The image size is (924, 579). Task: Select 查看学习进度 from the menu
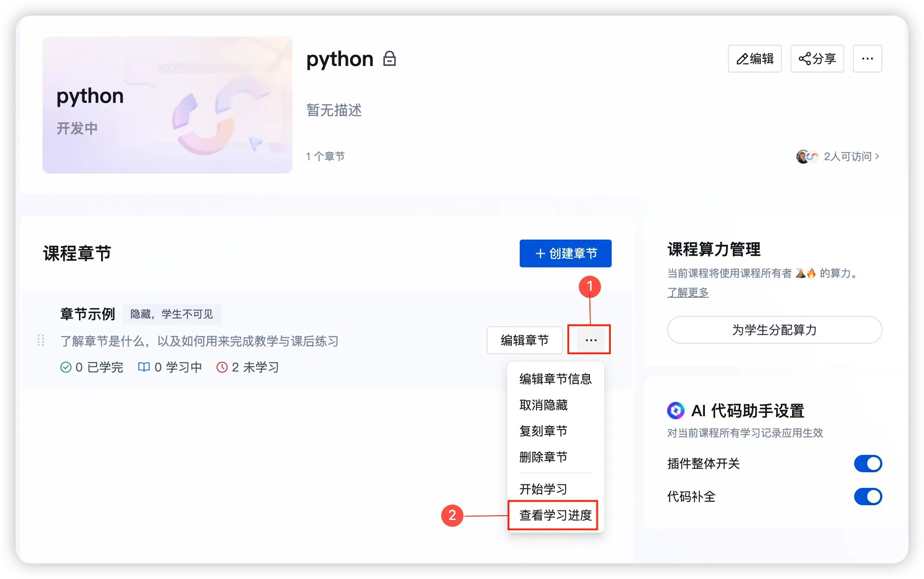(x=555, y=515)
